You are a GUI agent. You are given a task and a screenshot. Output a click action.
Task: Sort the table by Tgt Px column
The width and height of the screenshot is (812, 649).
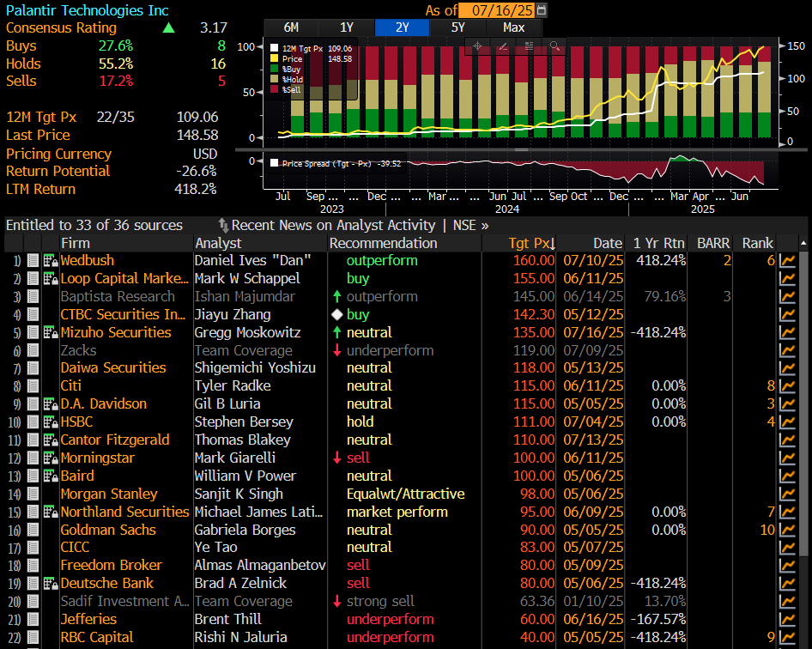pos(532,243)
